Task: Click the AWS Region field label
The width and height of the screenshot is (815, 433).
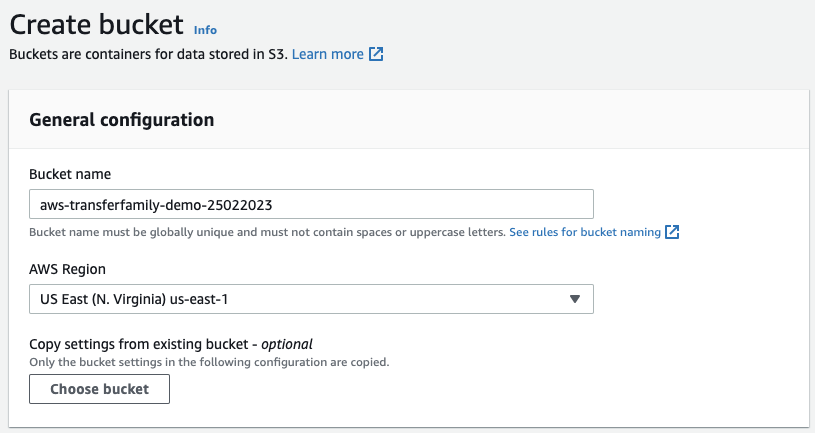Action: point(68,269)
